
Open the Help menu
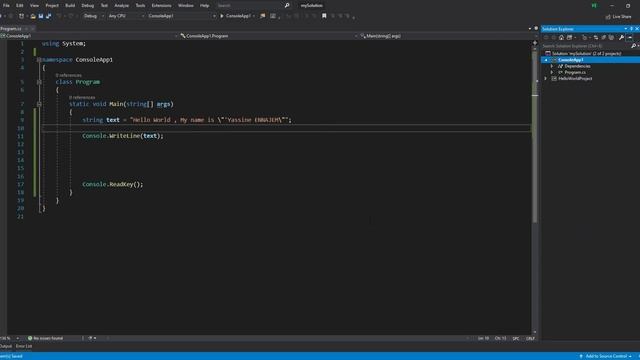(x=204, y=5)
